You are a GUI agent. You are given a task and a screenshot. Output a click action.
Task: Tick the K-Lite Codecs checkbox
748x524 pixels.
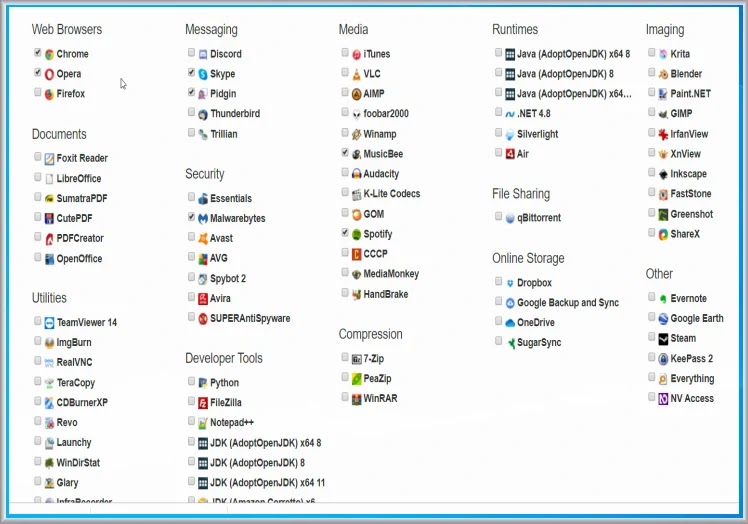[x=345, y=192]
